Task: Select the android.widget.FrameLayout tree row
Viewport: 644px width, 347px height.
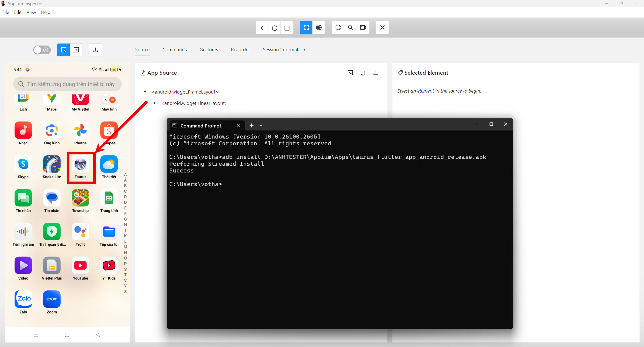Action: tap(185, 92)
